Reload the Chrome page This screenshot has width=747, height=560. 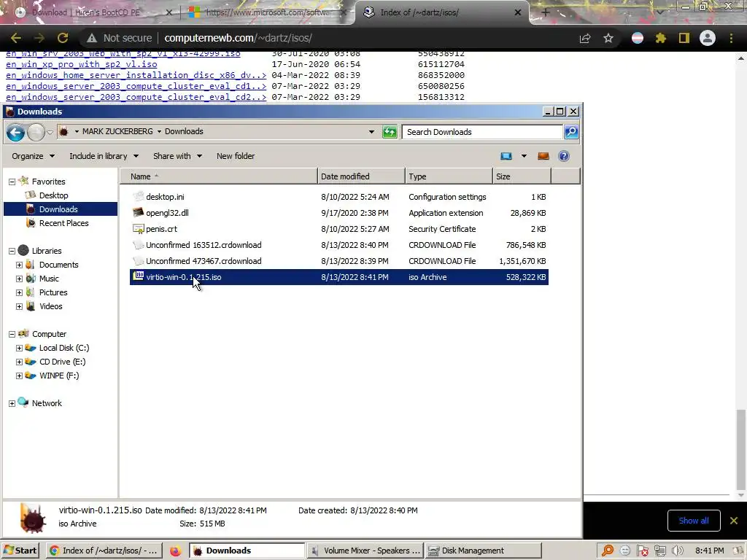63,38
